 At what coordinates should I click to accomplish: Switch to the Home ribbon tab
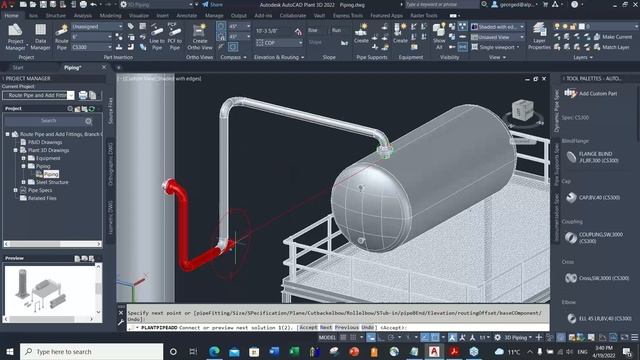point(11,16)
